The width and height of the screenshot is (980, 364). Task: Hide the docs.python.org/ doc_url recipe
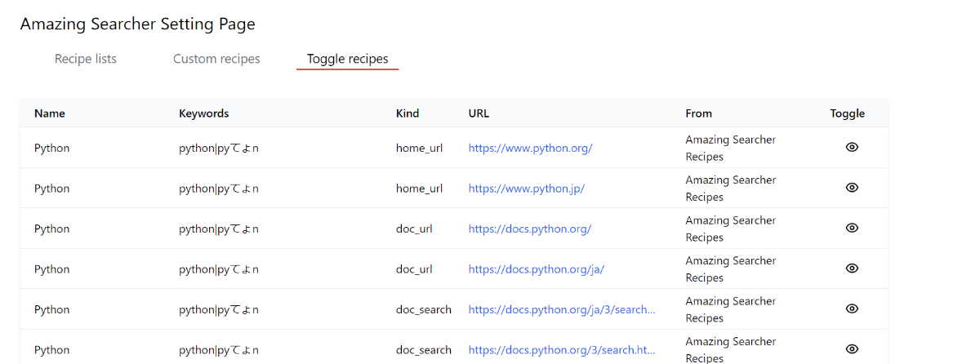[852, 228]
